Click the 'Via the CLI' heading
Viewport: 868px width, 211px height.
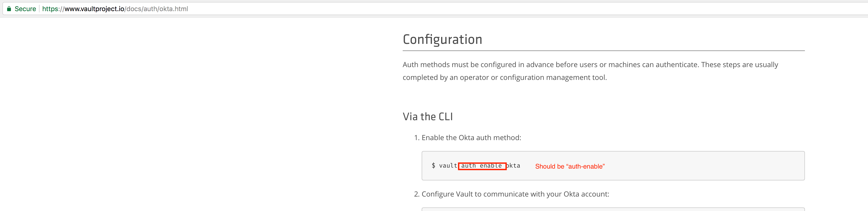pyautogui.click(x=428, y=116)
